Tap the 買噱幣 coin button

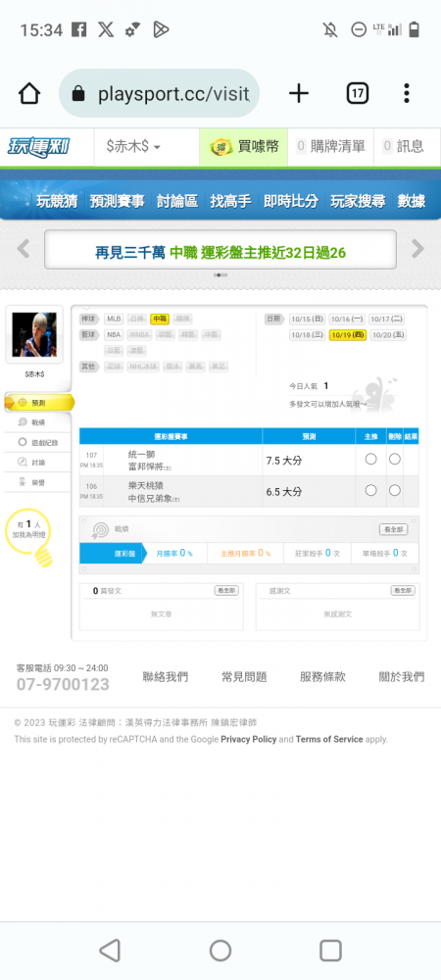pyautogui.click(x=244, y=147)
